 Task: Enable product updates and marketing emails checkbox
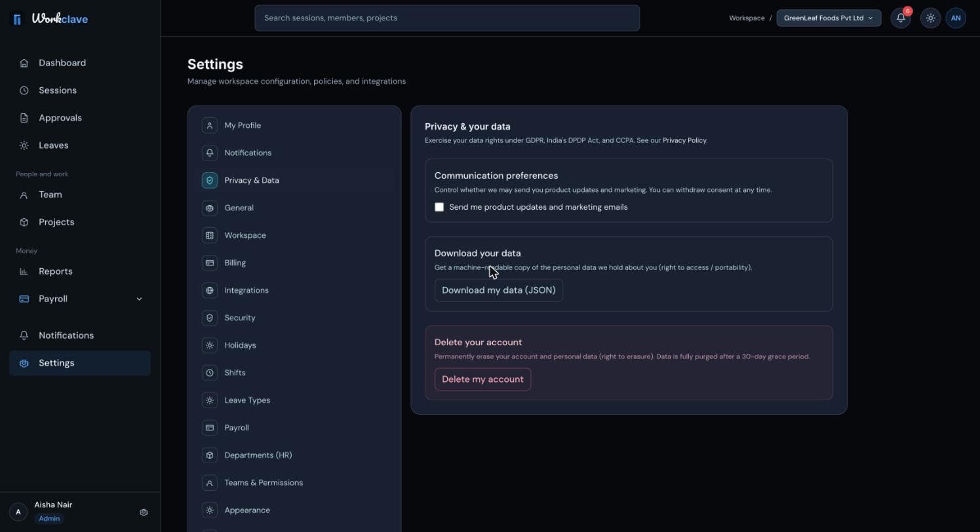(439, 207)
